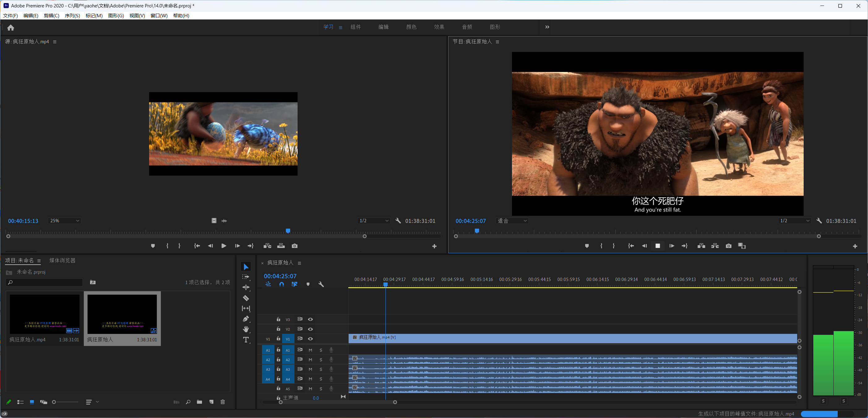
Task: Open the 适合 zoom level dropdown
Action: click(x=512, y=221)
